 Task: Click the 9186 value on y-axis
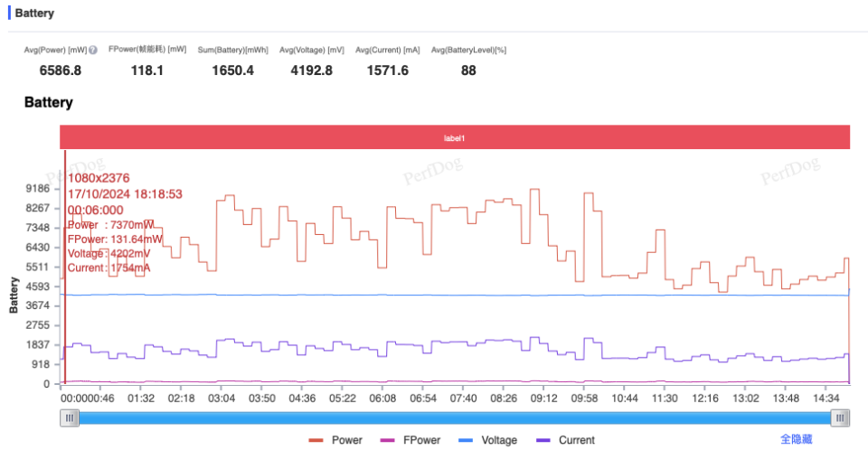tap(38, 188)
